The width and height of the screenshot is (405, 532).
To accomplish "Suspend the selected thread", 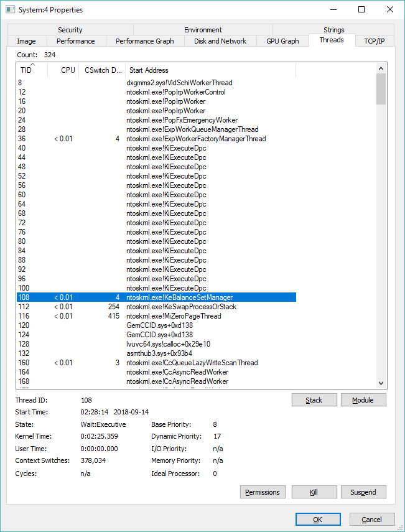I will pos(363,492).
